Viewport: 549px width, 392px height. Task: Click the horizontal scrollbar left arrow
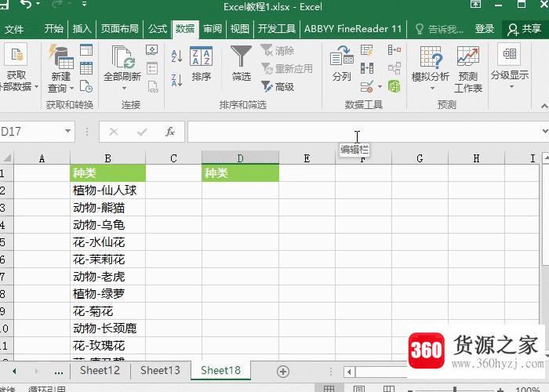click(x=349, y=372)
